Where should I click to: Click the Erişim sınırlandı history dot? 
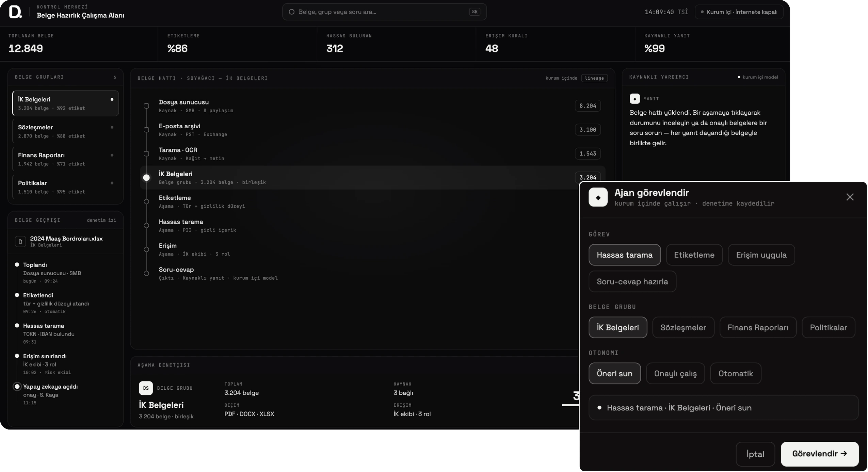click(x=17, y=356)
